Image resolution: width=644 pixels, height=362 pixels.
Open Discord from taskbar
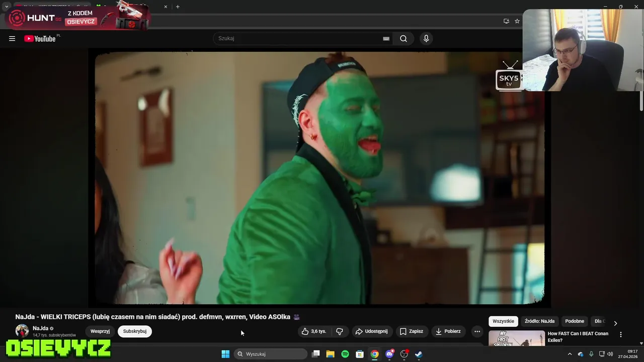[389, 354]
